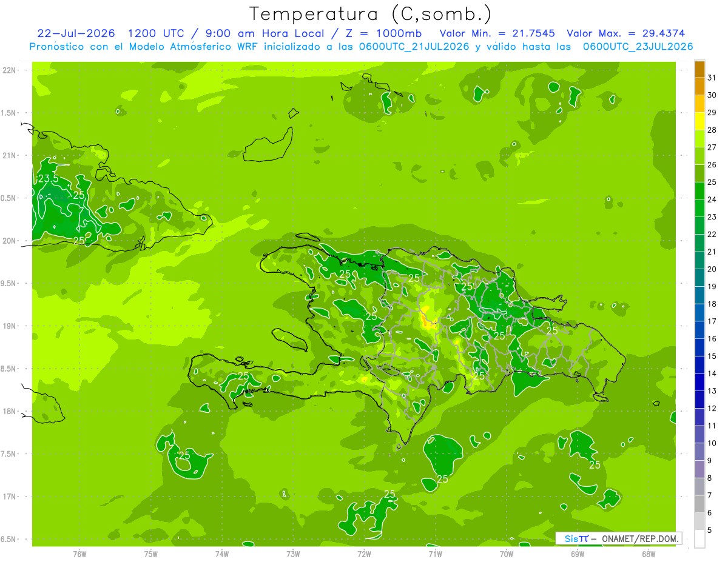This screenshot has width=728, height=562.
Task: Click the colorbar label "29"
Action: (x=712, y=112)
